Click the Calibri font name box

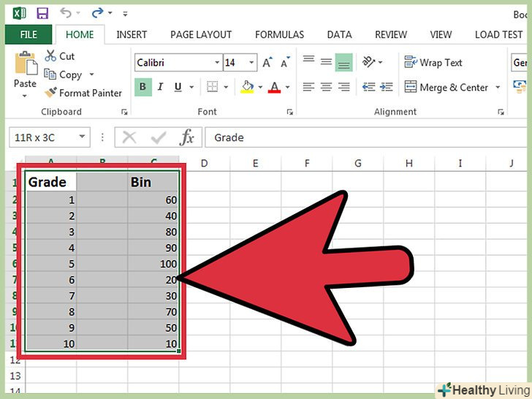[x=174, y=63]
